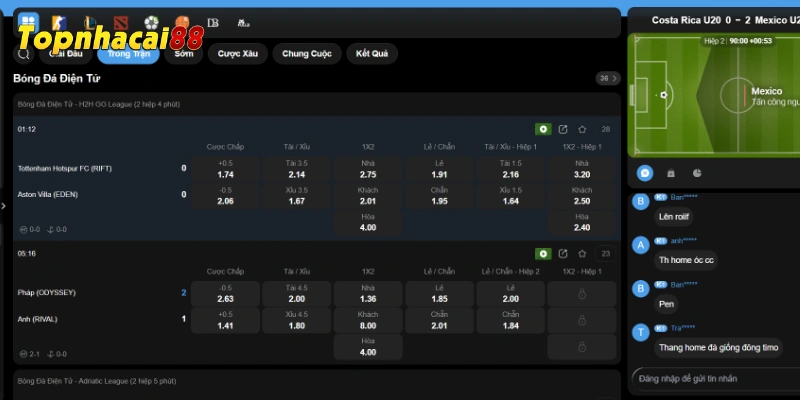Image resolution: width=800 pixels, height=400 pixels.
Task: Switch to Chung Cuộc tab
Action: tap(307, 54)
